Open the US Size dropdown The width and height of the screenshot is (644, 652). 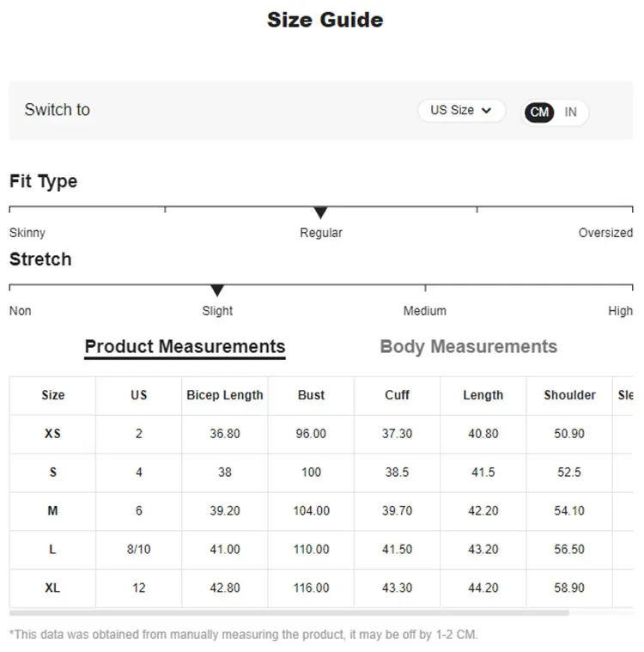pos(461,111)
